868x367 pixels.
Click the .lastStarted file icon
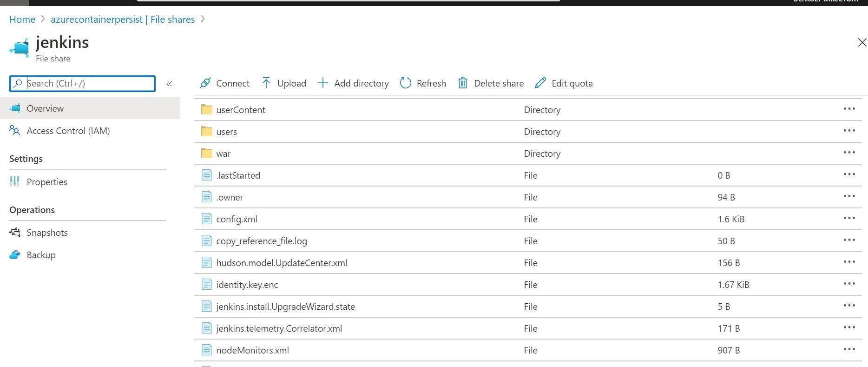pos(207,175)
